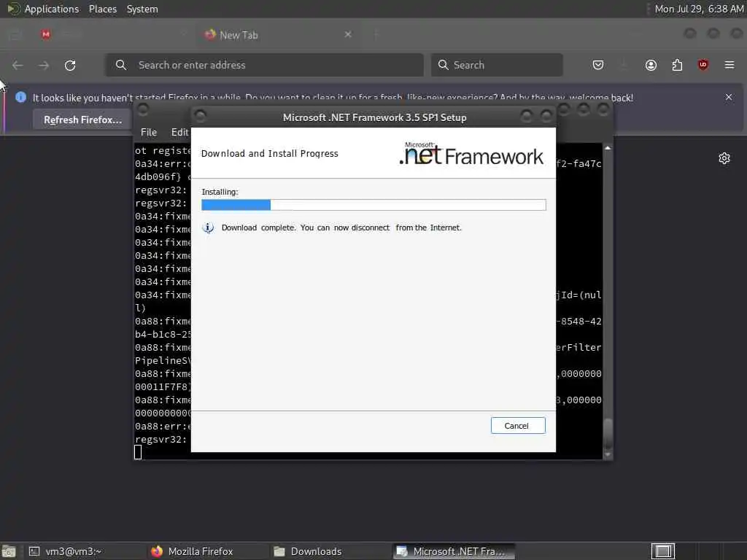Click the 'Download and Install Progress' heading
The image size is (747, 560).
pyautogui.click(x=270, y=153)
